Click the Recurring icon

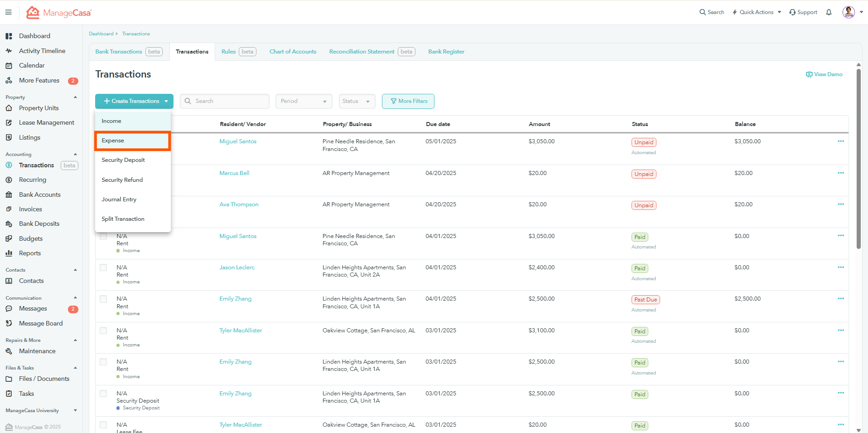point(9,180)
